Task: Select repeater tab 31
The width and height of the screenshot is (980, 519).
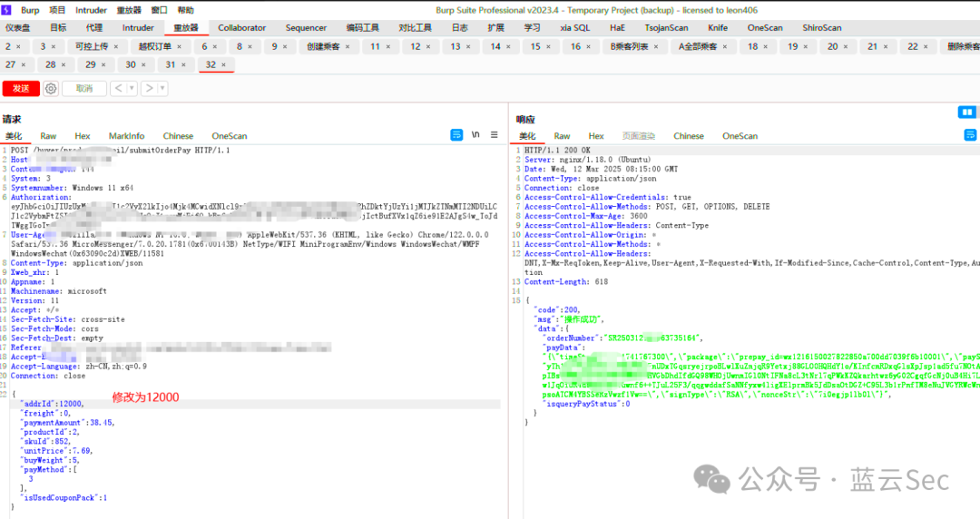Action: pos(171,64)
